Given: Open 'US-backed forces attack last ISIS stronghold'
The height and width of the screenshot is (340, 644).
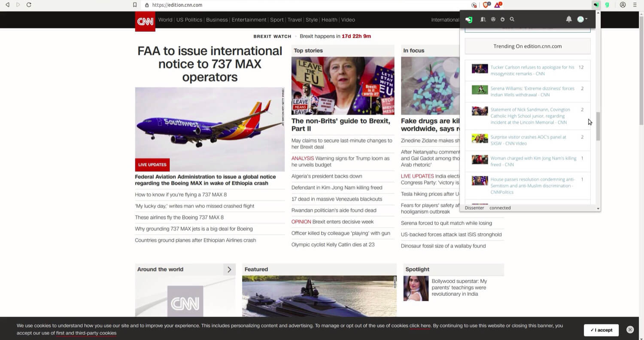Looking at the screenshot, I should [451, 235].
